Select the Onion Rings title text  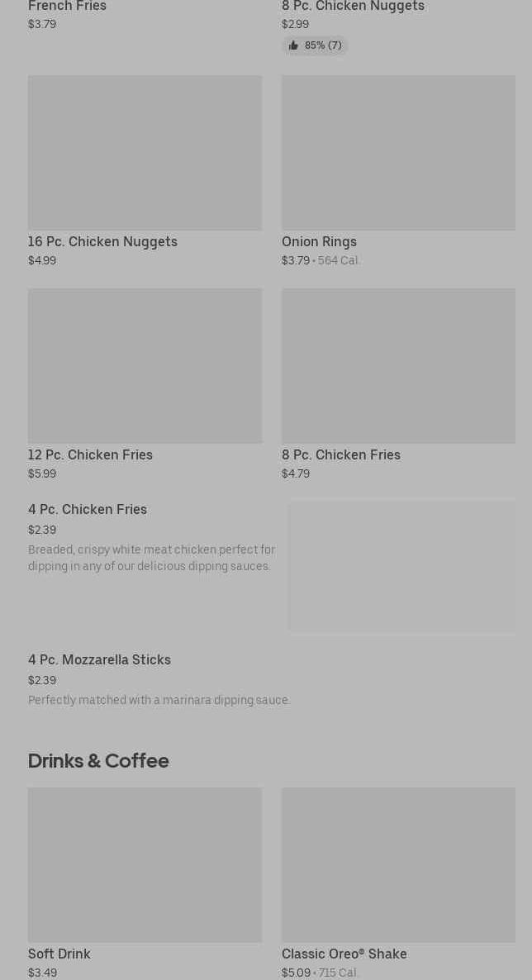(x=319, y=242)
